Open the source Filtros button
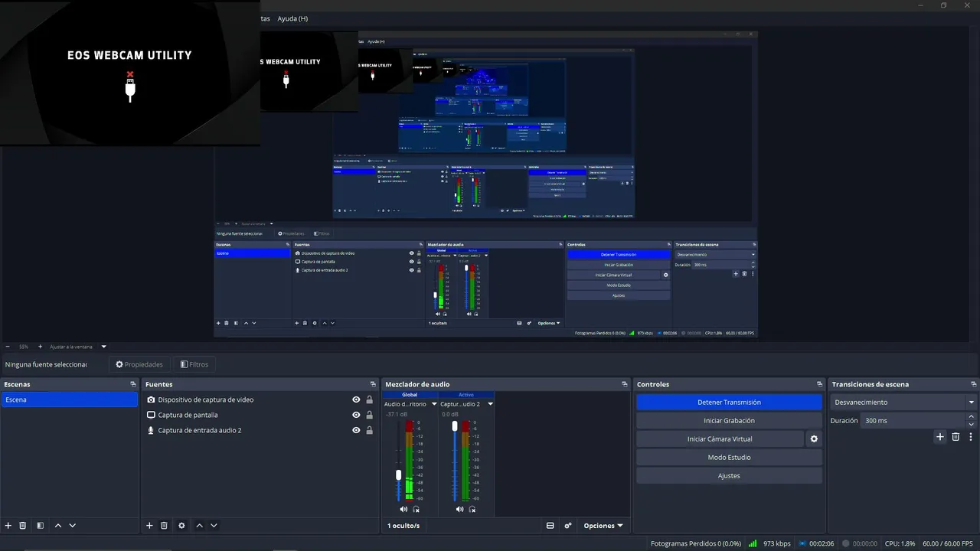 click(194, 364)
